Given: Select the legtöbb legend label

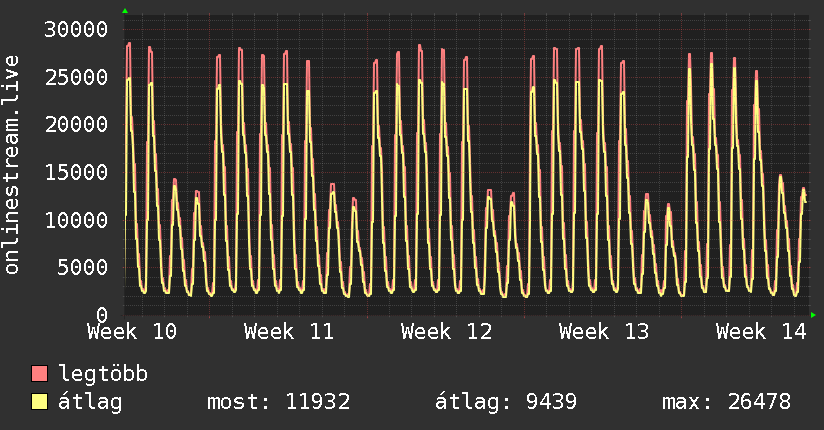Looking at the screenshot, I should coord(103,374).
